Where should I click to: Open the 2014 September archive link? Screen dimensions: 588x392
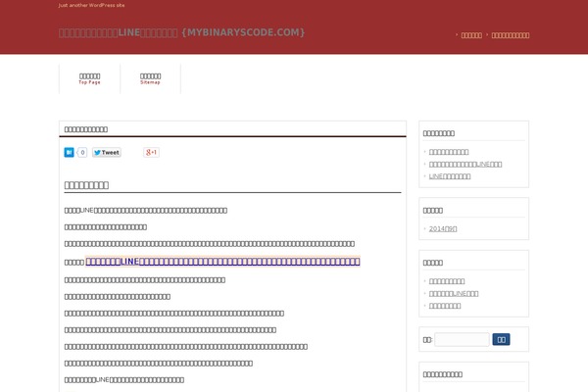pyautogui.click(x=443, y=228)
